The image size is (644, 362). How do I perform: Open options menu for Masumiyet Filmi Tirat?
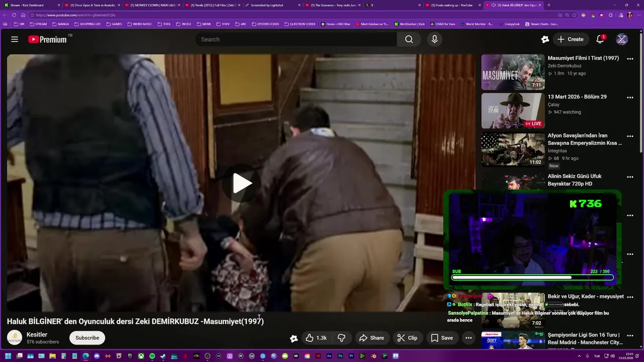tap(630, 59)
